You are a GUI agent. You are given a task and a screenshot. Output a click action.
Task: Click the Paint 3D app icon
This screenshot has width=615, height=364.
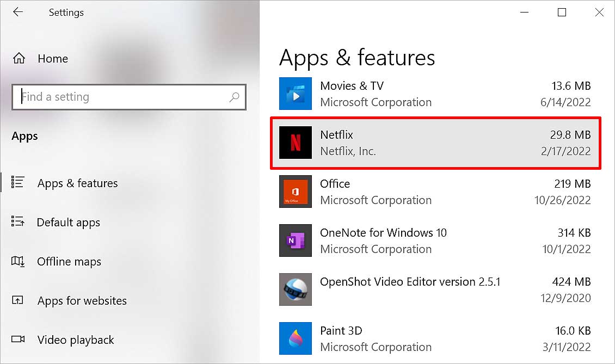[x=296, y=338]
